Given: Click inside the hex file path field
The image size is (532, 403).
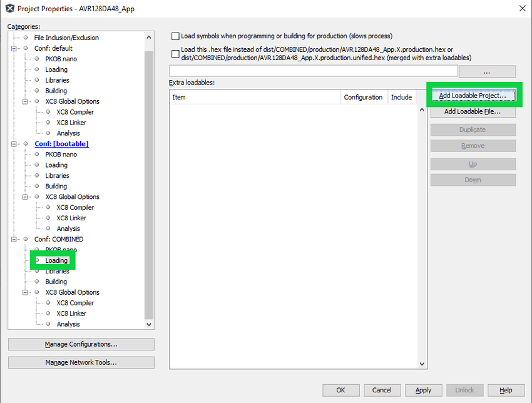Looking at the screenshot, I should coord(313,71).
